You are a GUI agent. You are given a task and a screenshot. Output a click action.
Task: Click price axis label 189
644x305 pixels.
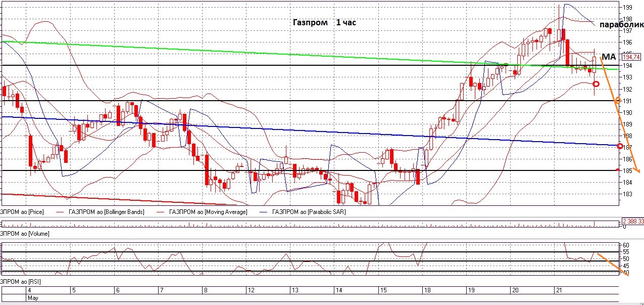(x=628, y=124)
